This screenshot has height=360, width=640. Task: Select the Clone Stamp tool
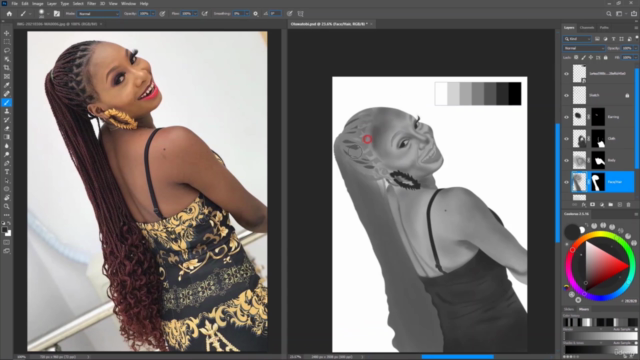click(x=7, y=111)
